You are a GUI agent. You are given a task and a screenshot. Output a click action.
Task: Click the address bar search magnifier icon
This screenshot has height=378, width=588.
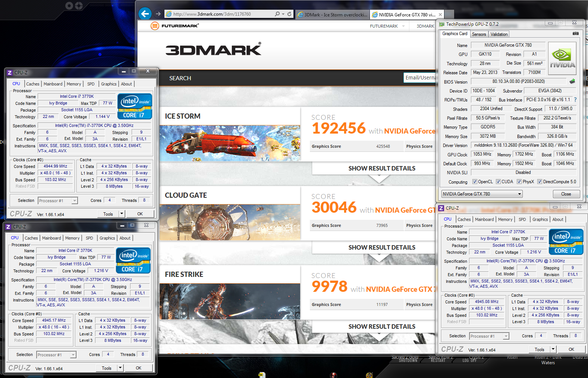point(277,14)
